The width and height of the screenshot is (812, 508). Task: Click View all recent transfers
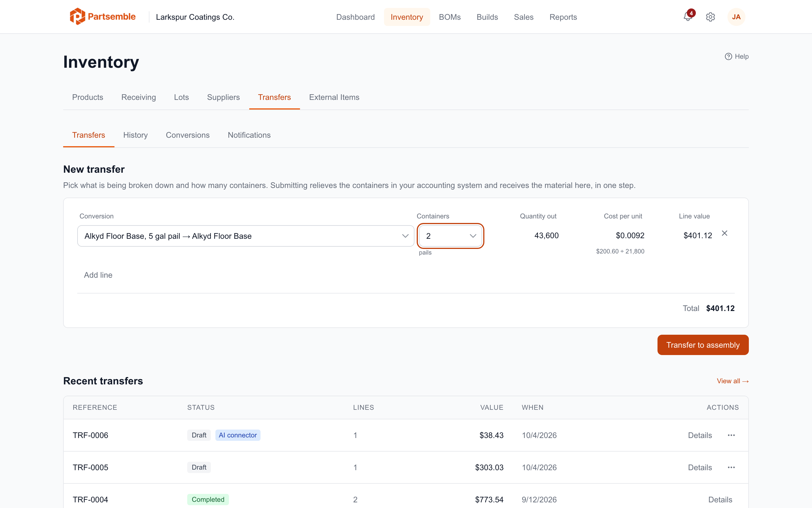coord(732,381)
